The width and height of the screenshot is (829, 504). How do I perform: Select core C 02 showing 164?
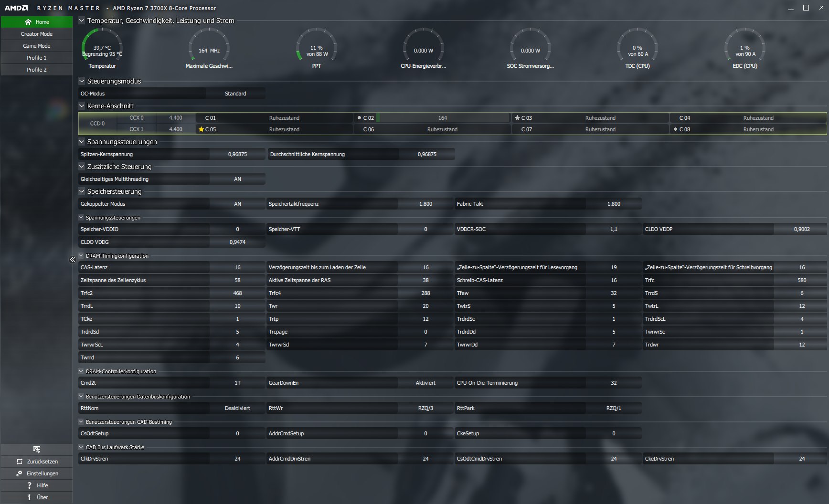432,118
